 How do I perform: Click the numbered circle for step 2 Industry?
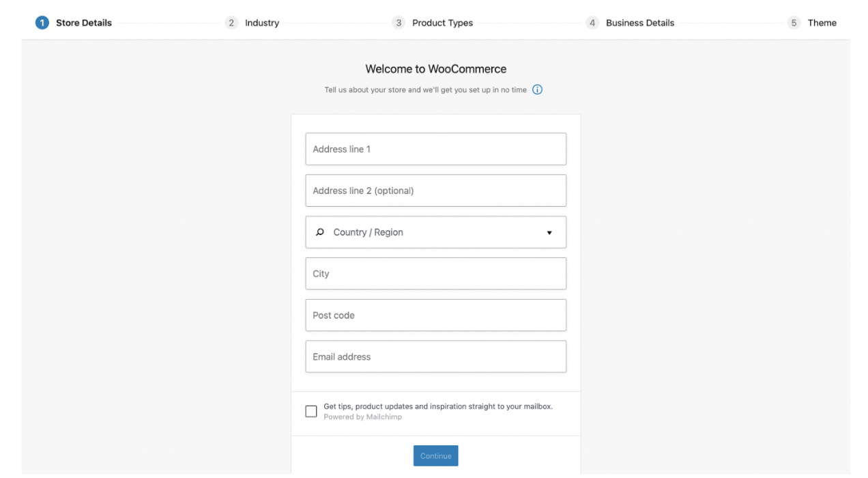click(231, 23)
